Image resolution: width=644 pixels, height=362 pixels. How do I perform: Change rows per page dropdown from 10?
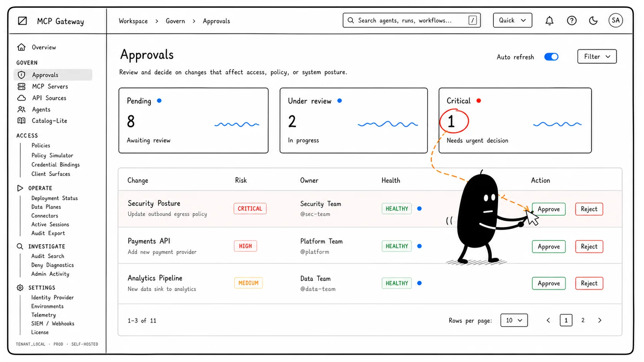[x=514, y=320]
